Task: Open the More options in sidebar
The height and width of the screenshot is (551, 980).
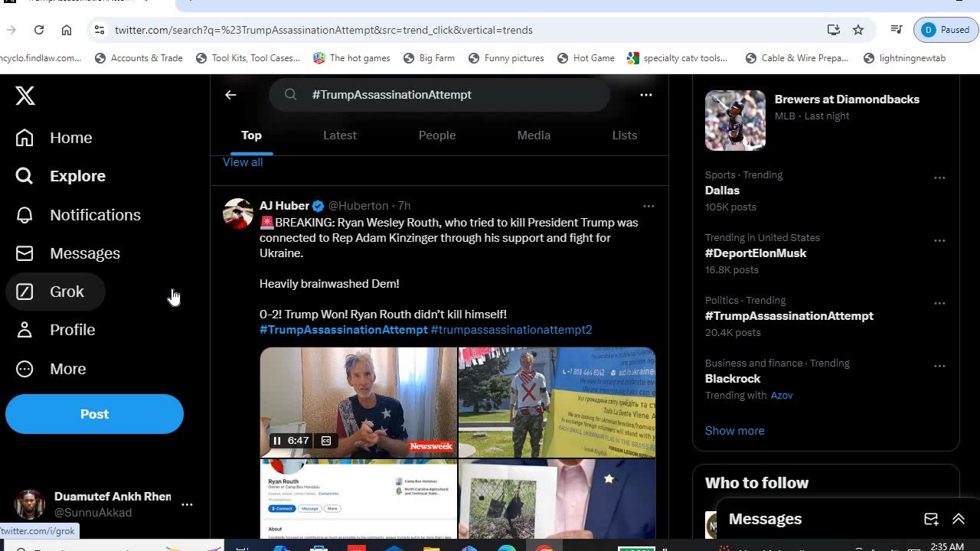Action: click(x=51, y=369)
